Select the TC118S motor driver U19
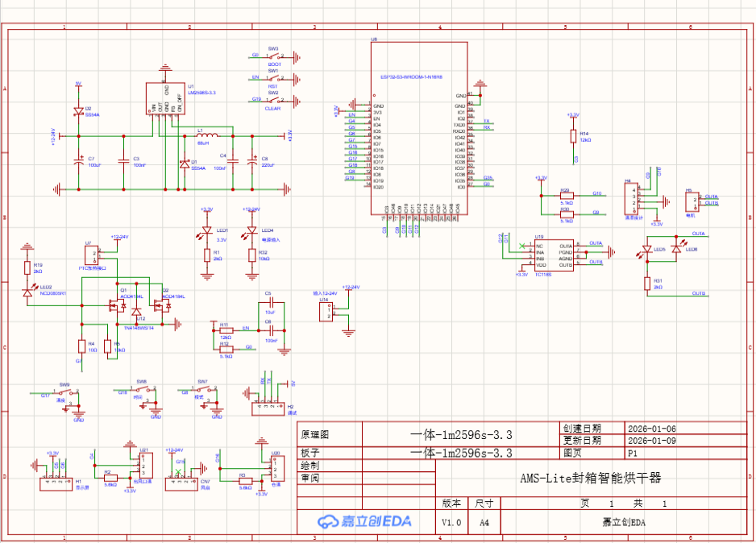Screen dimensions: 756x543 click(554, 255)
